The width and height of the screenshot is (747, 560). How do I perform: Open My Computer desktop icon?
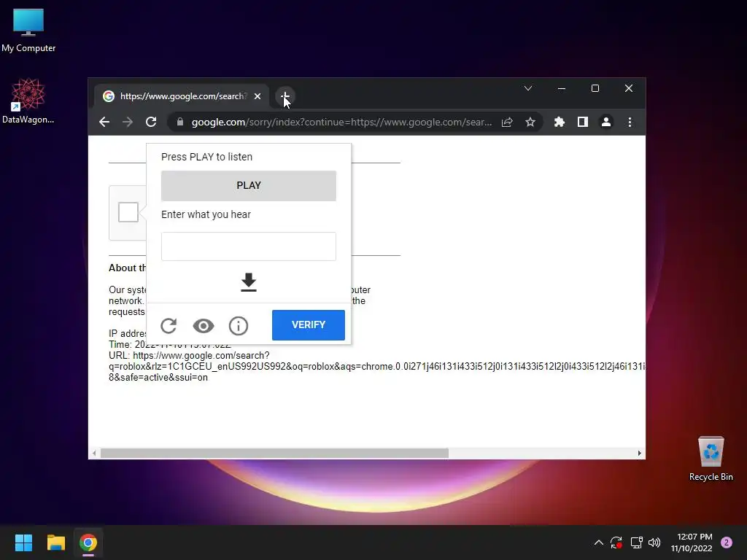[28, 30]
